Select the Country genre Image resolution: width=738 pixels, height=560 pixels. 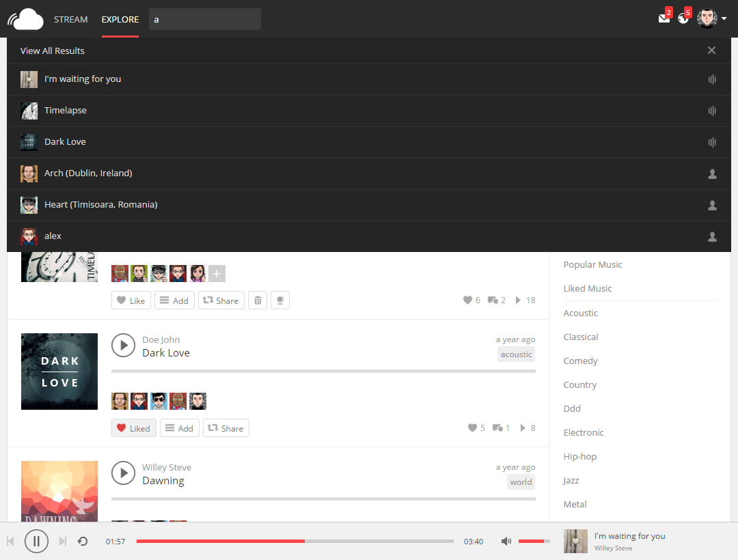tap(580, 385)
